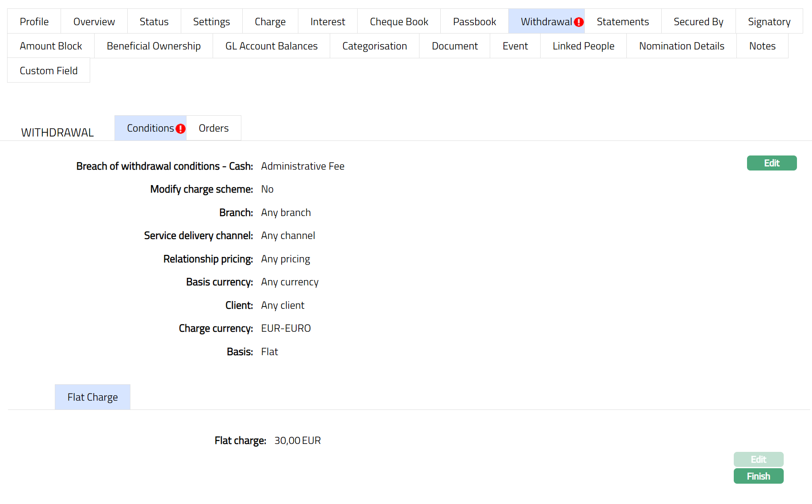Open the Nomination Details tab
Viewport: 812px width, 504px height.
point(681,46)
